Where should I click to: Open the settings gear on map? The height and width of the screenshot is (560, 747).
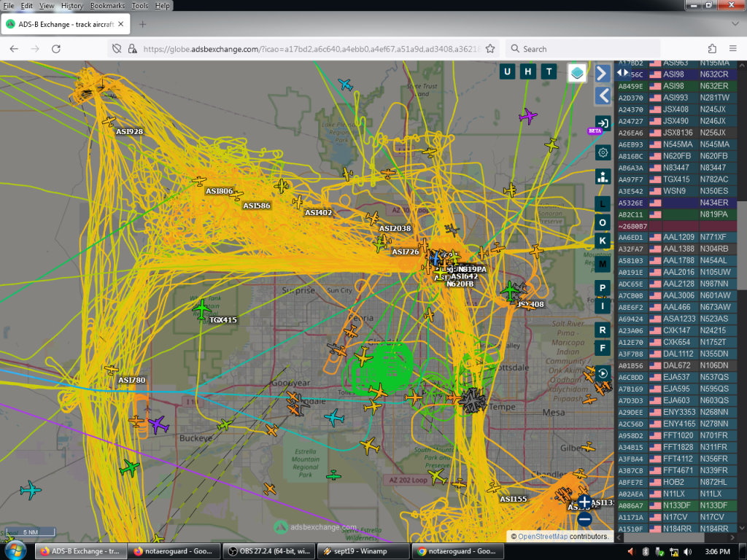coord(603,152)
